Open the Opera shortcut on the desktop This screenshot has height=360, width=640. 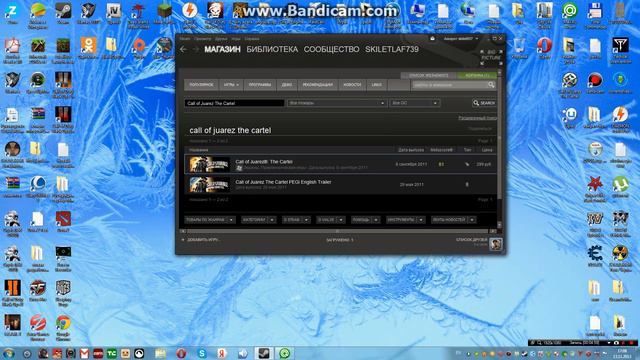coord(544,48)
